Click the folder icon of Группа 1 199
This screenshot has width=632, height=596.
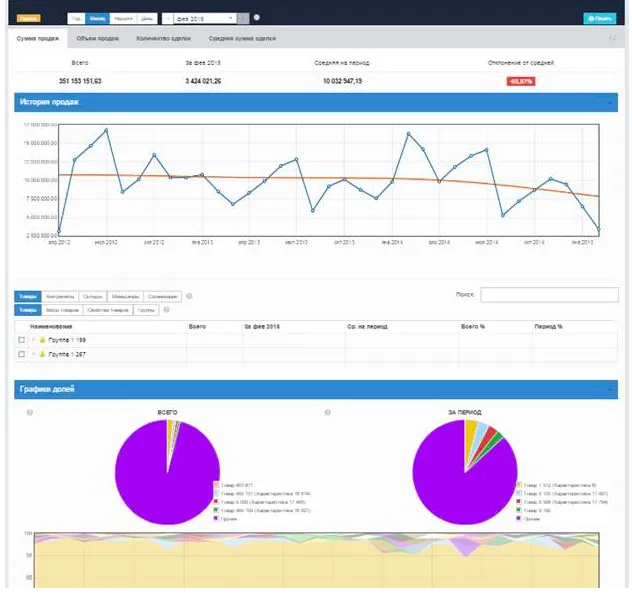click(42, 340)
